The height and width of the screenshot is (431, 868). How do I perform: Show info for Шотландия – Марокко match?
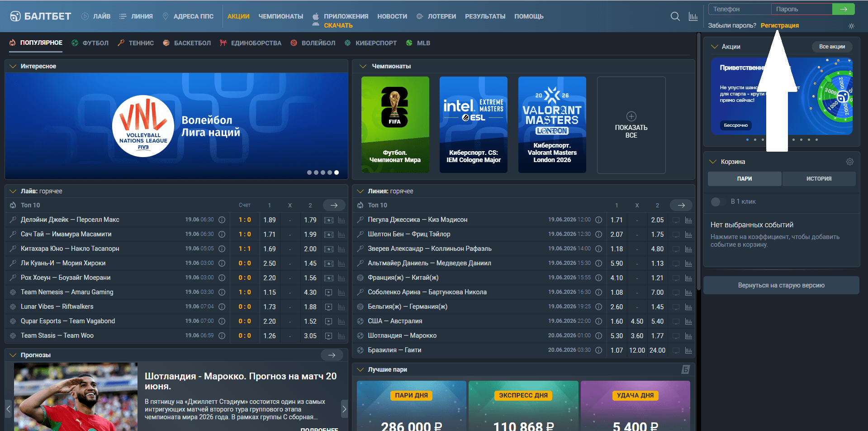(599, 335)
